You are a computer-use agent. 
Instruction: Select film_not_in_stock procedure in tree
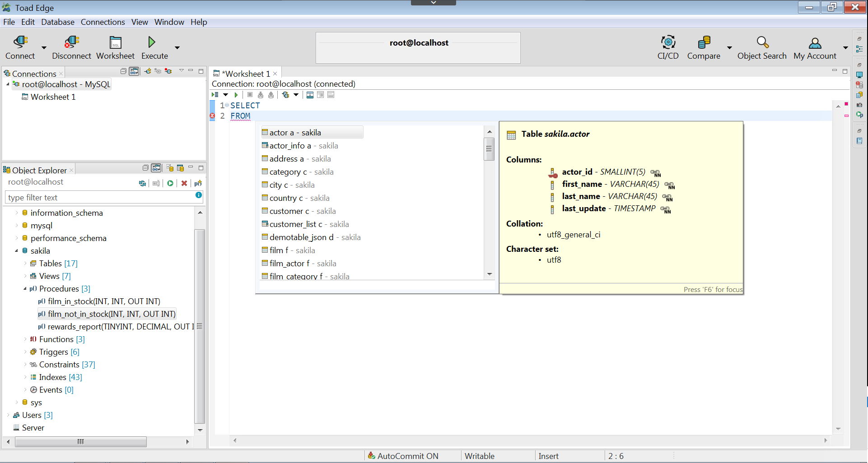107,314
